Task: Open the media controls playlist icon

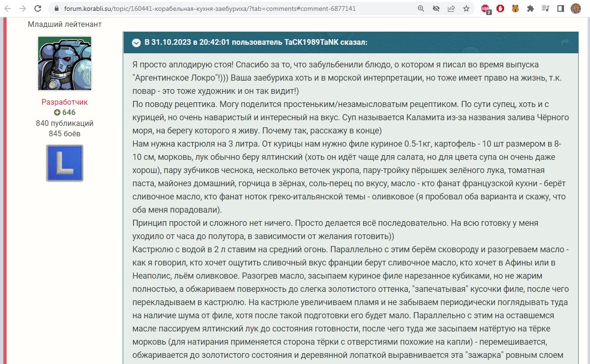Action: pyautogui.click(x=546, y=8)
